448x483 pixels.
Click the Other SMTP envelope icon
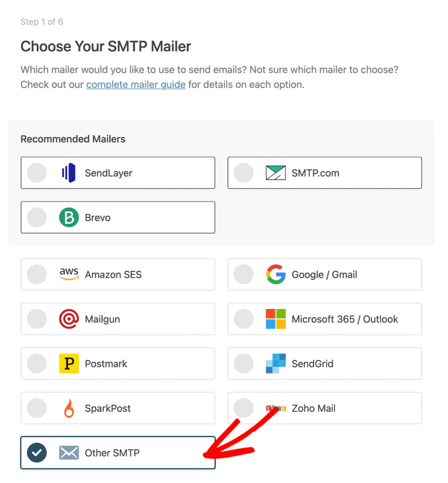tap(69, 452)
